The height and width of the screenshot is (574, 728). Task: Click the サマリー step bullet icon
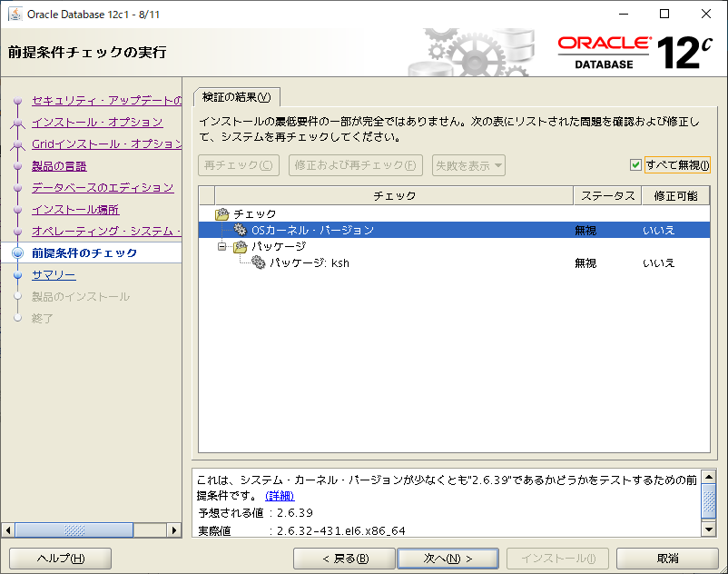pyautogui.click(x=17, y=275)
